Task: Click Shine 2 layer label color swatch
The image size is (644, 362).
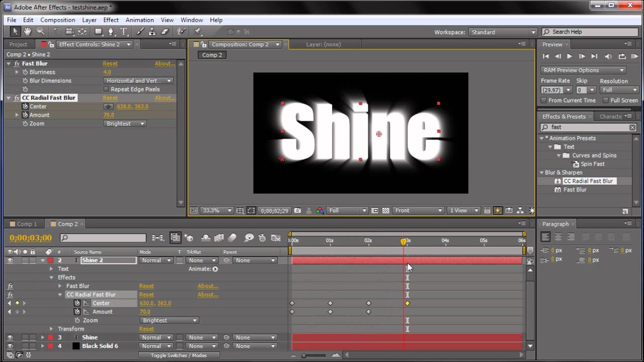Action: click(50, 260)
